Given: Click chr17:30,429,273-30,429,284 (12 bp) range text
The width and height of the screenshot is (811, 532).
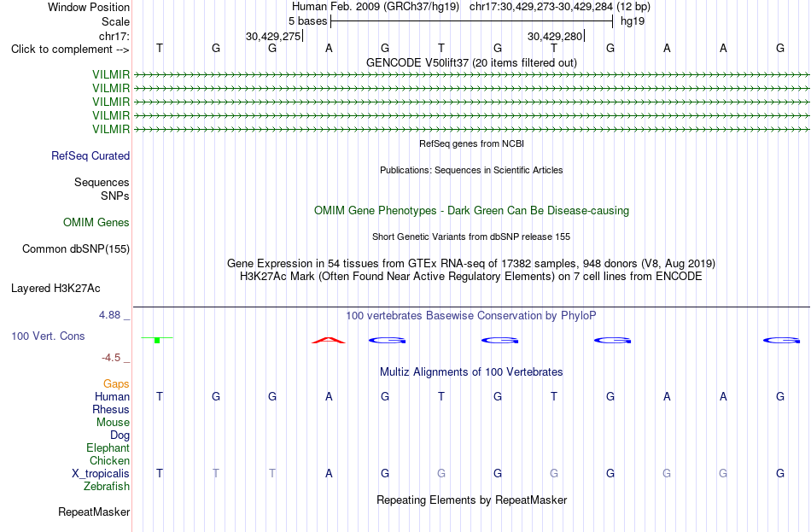Looking at the screenshot, I should click(560, 7).
